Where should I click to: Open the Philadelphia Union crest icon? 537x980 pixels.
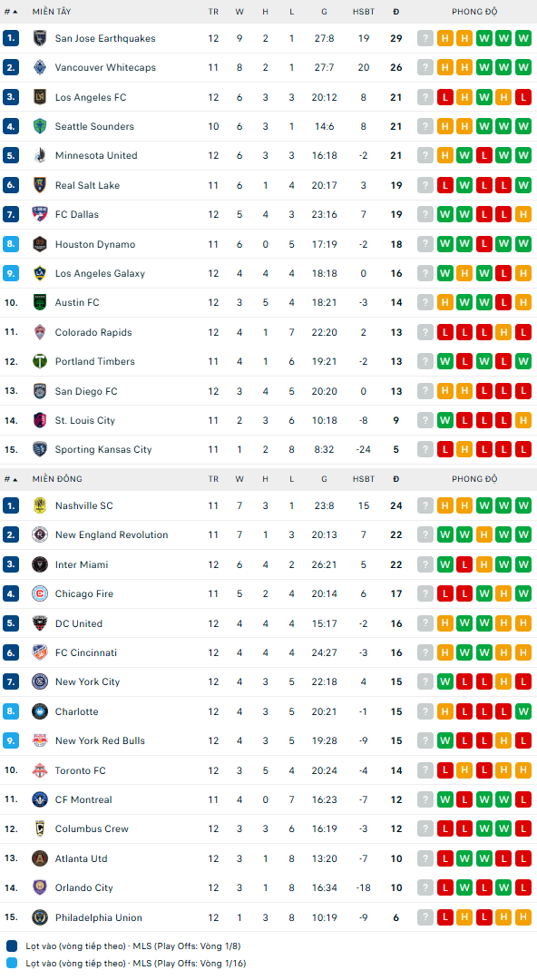pyautogui.click(x=39, y=917)
